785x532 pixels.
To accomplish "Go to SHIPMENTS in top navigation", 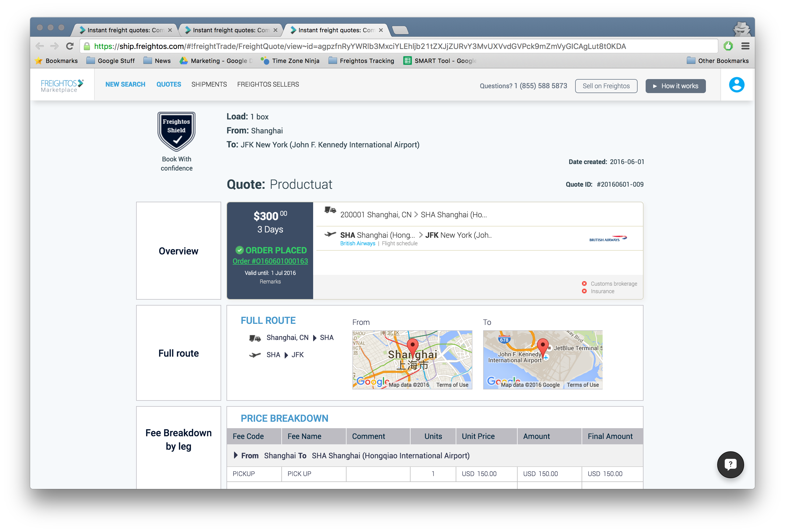I will tap(209, 84).
